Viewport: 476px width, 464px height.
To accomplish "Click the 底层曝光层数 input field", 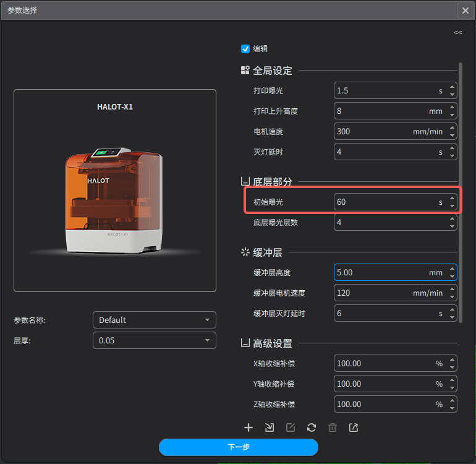I will (395, 222).
